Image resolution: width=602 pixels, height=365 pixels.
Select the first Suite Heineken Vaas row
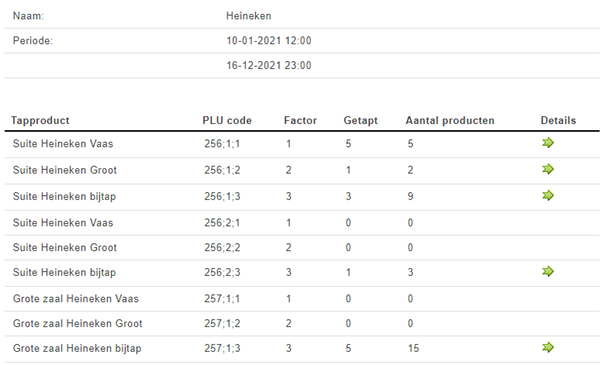click(x=302, y=144)
